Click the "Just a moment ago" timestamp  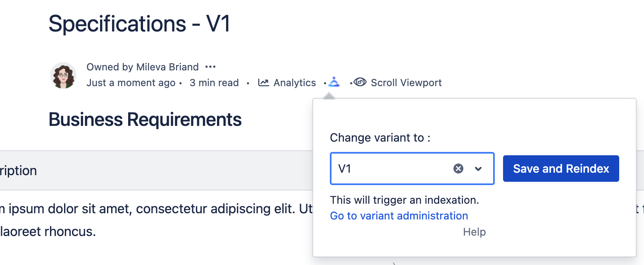[x=131, y=83]
